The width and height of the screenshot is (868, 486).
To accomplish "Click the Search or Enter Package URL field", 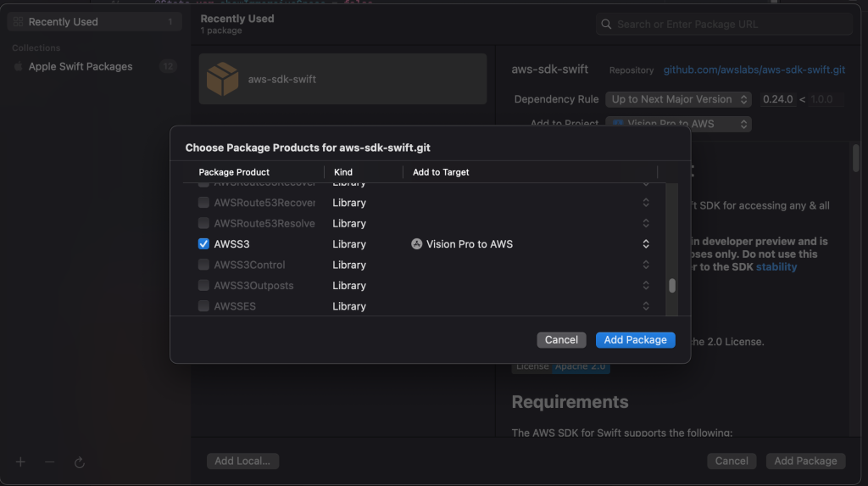I will [x=724, y=25].
